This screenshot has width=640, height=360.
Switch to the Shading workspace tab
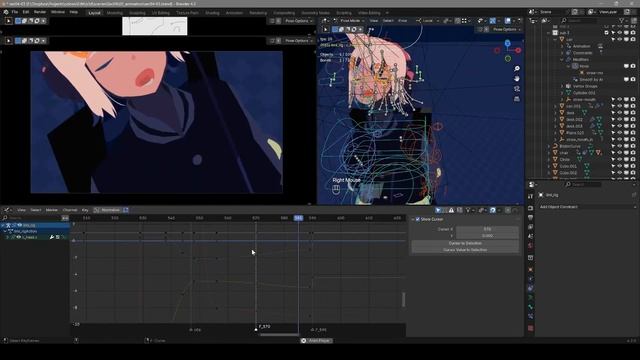212,13
